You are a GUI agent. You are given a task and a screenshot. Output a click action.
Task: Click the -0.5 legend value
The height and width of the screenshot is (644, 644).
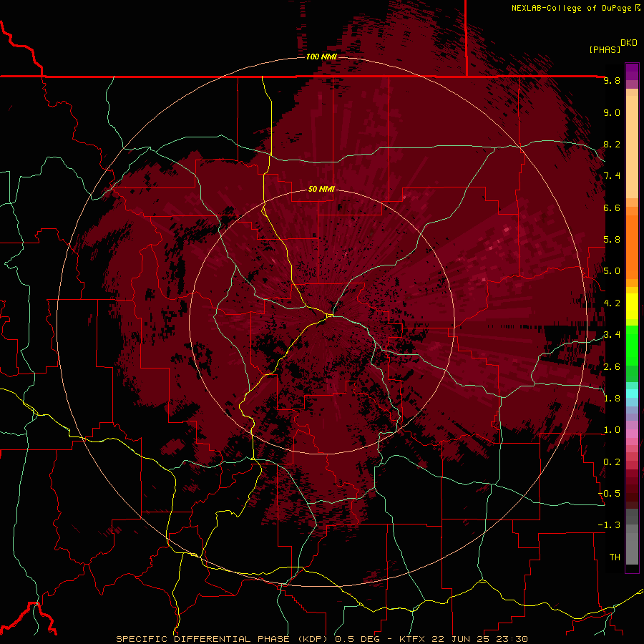(609, 494)
